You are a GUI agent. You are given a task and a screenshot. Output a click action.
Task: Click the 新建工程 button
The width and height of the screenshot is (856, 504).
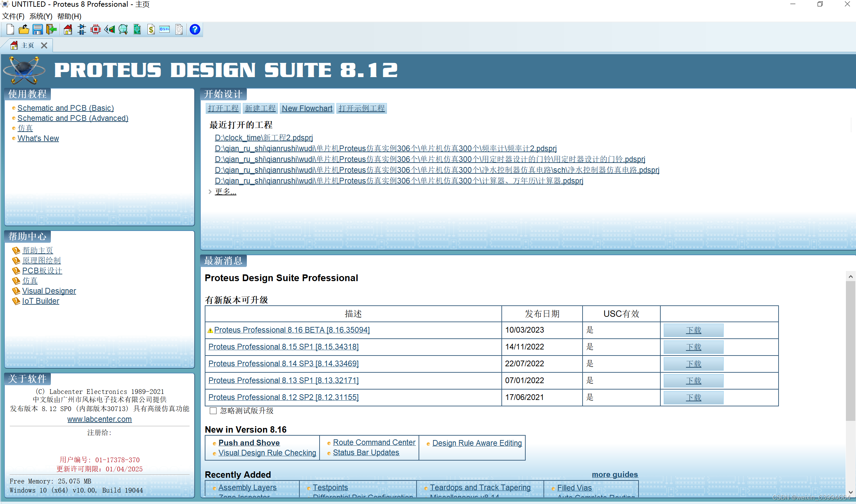(x=260, y=108)
